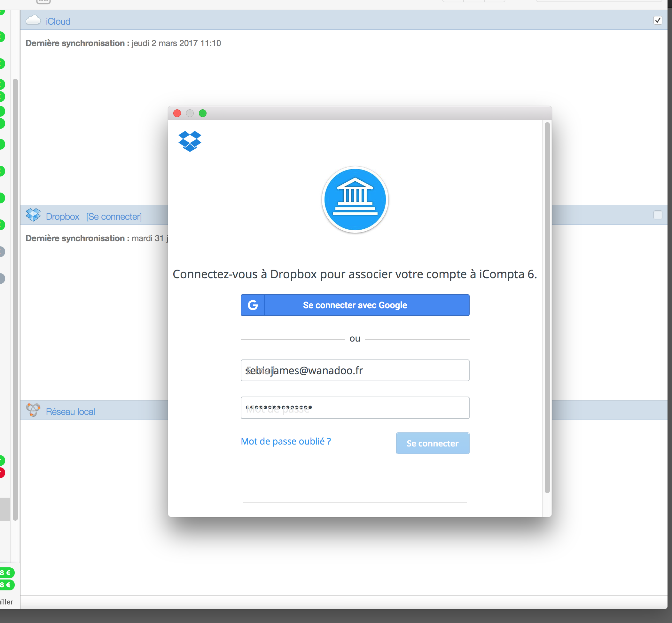Click the [Se connecter] link beside Dropbox
This screenshot has width=672, height=623.
pos(114,217)
